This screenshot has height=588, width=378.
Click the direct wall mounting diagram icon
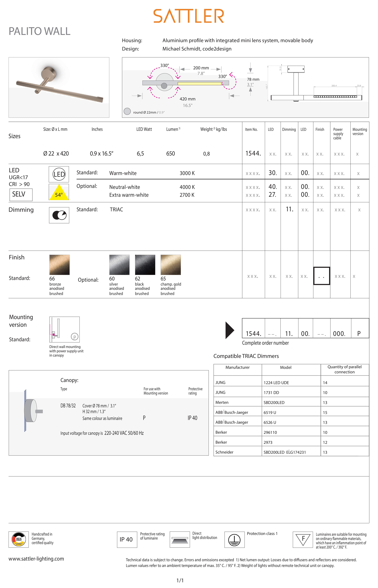(x=65, y=330)
